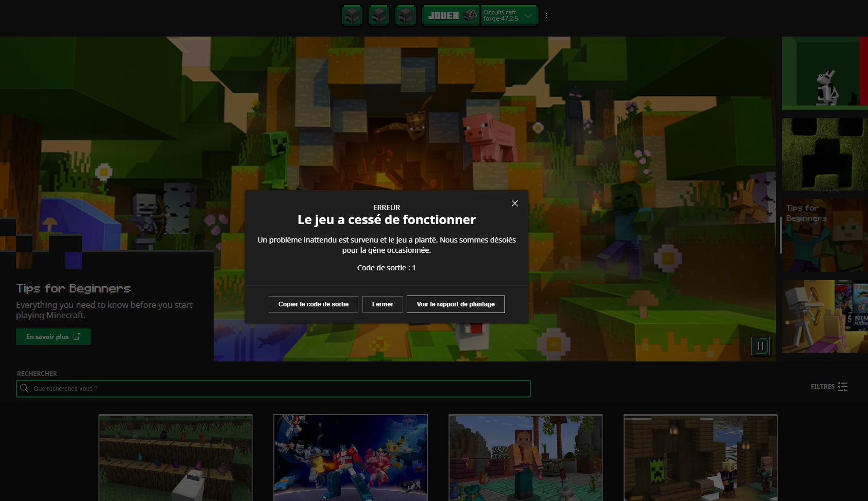868x501 pixels.
Task: Select the Tips for Beginners side thumbnail
Action: (825, 235)
